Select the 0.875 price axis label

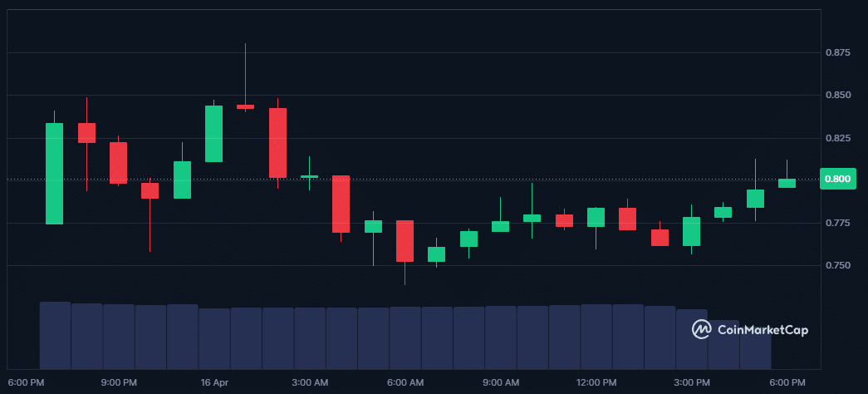coord(837,53)
